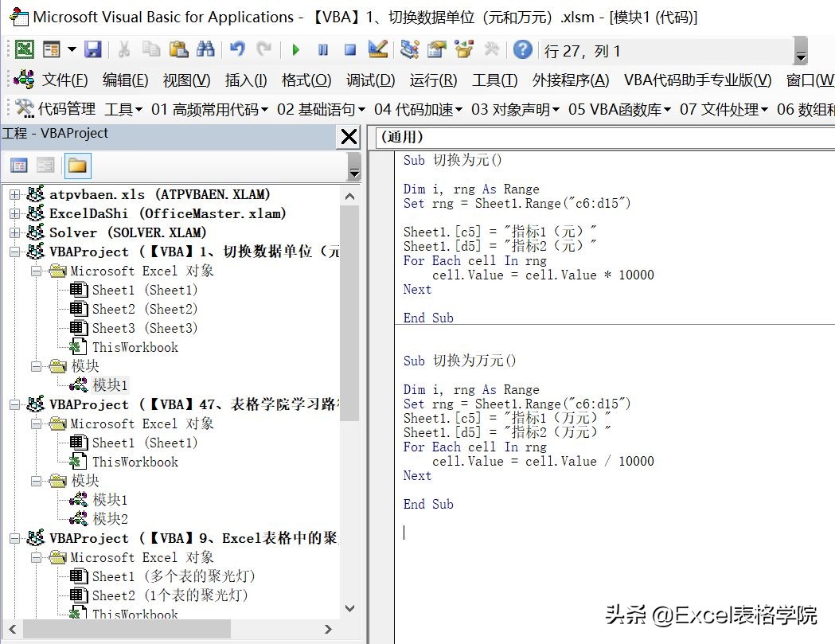Open the 运行(R) menu
This screenshot has height=644, width=835.
(x=433, y=80)
